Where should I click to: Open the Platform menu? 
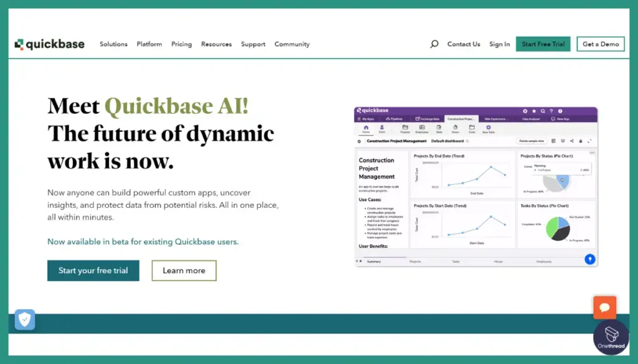pyautogui.click(x=150, y=44)
